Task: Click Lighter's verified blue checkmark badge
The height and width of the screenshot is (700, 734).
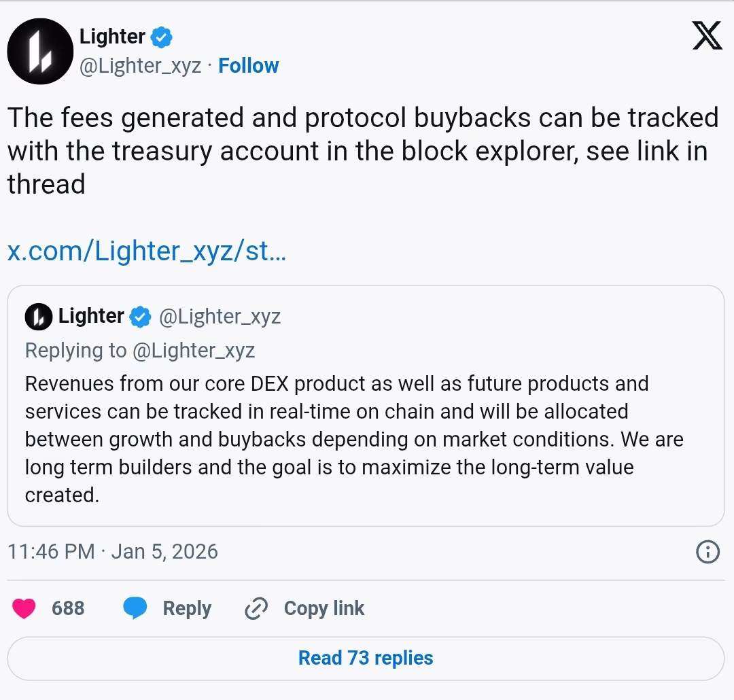Action: [160, 38]
